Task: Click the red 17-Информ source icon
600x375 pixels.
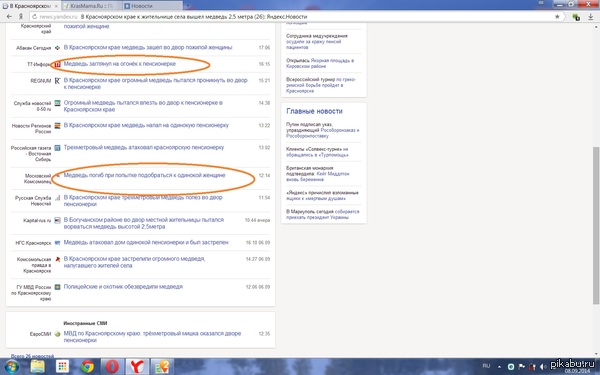Action: pos(57,64)
